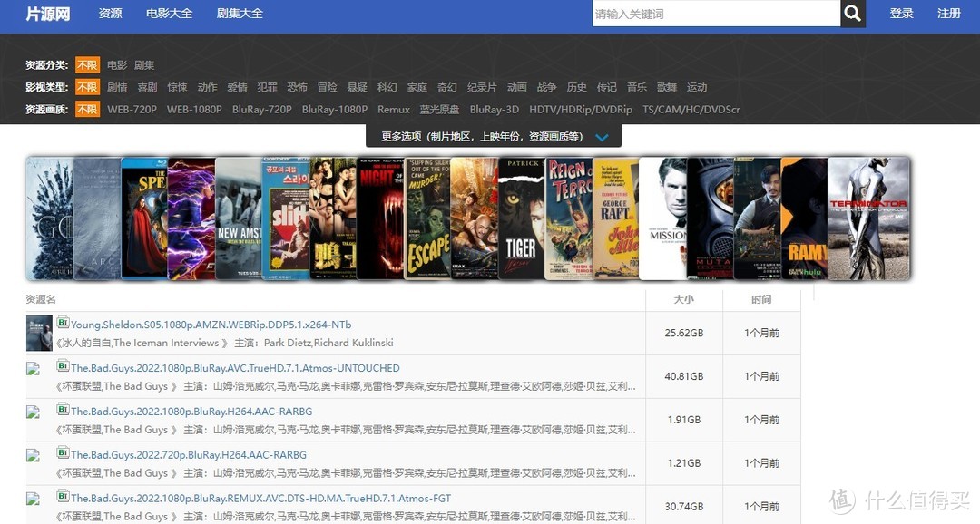This screenshot has width=980, height=524.
Task: Click the keyword search input field
Action: tap(717, 14)
